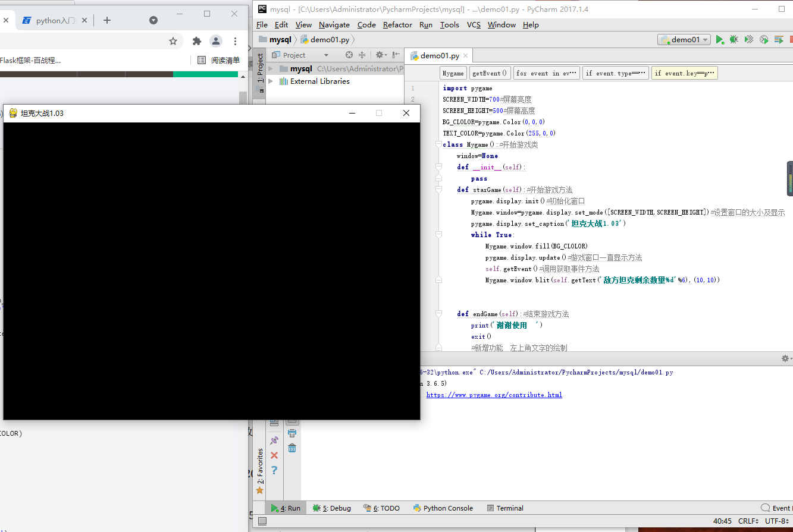Expand the mysql project folder
This screenshot has height=532, width=793.
click(x=271, y=69)
